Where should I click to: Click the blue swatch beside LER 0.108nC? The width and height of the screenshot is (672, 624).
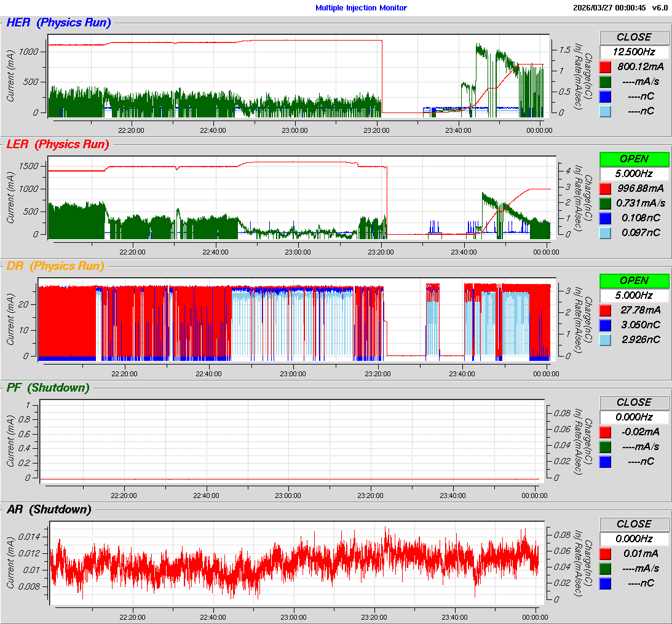605,218
